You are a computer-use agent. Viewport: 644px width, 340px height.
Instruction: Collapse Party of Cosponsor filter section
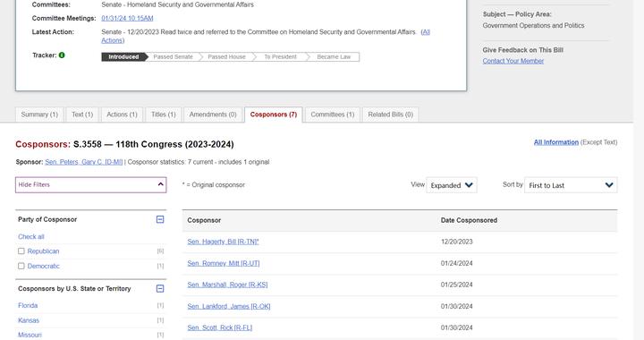pyautogui.click(x=160, y=219)
